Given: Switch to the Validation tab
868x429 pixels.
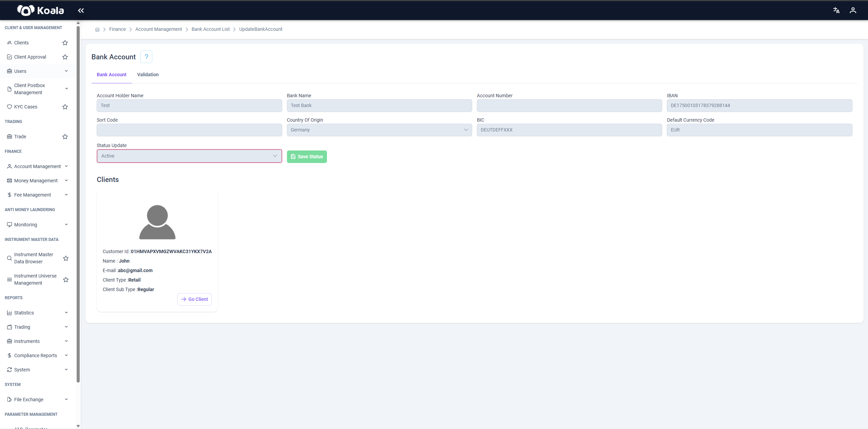Looking at the screenshot, I should 148,75.
